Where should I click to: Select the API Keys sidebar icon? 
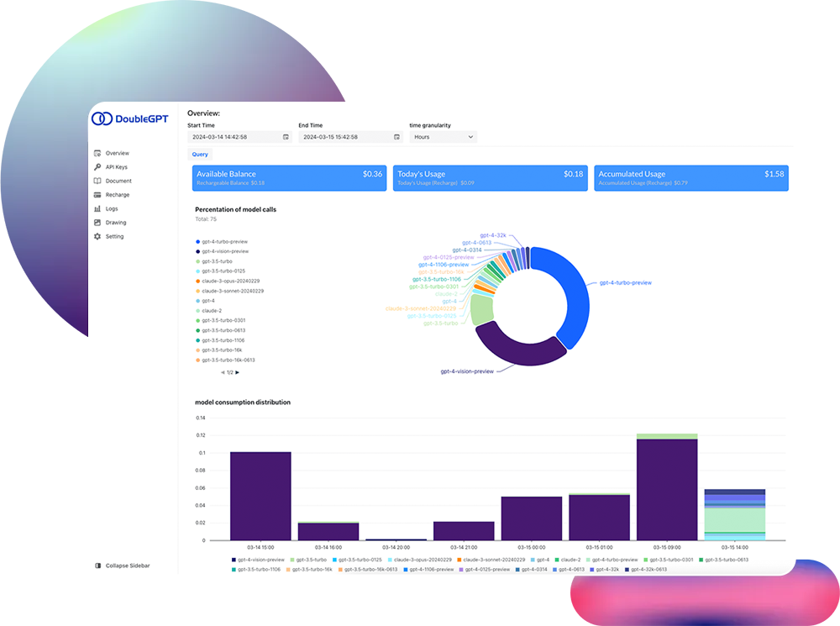click(97, 166)
